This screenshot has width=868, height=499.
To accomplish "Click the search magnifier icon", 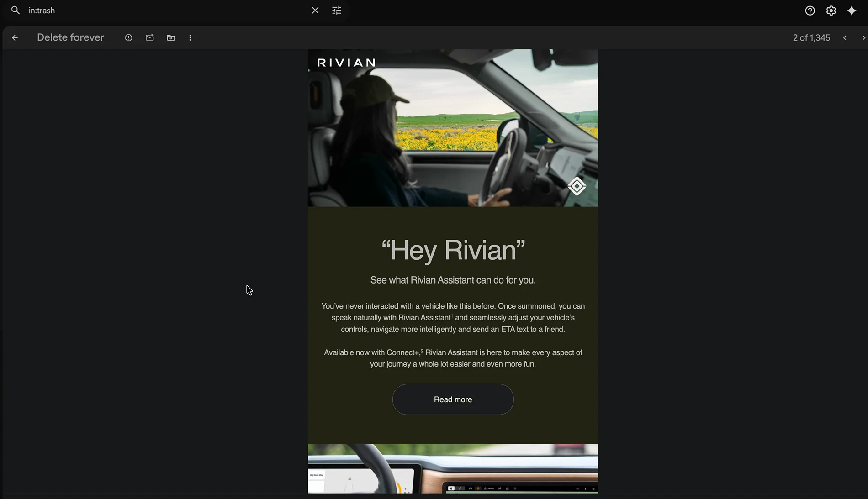I will [16, 10].
